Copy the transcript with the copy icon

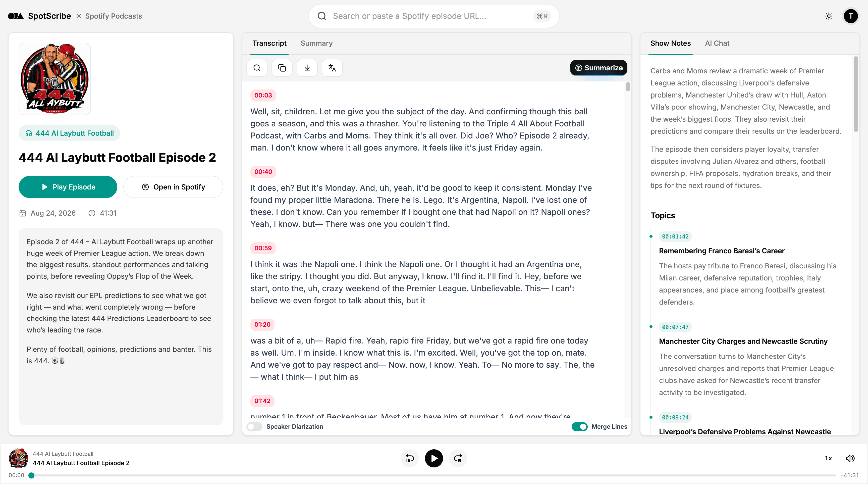(x=282, y=68)
